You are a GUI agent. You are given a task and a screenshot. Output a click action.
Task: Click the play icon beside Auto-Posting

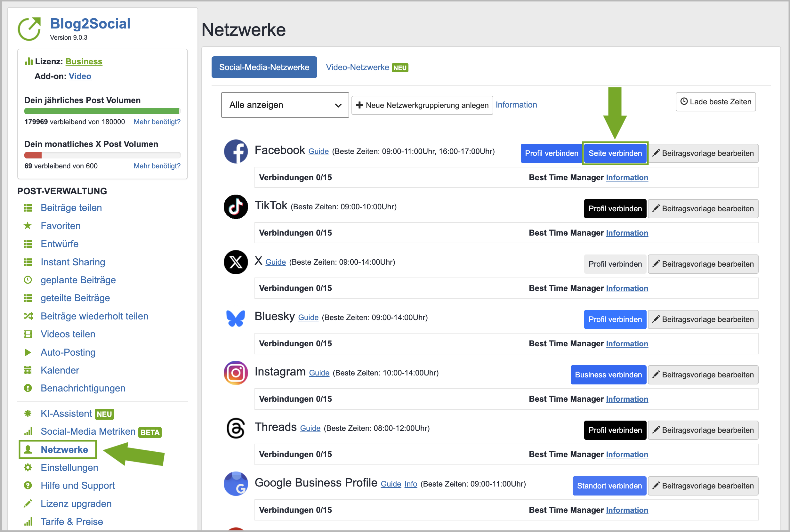28,352
